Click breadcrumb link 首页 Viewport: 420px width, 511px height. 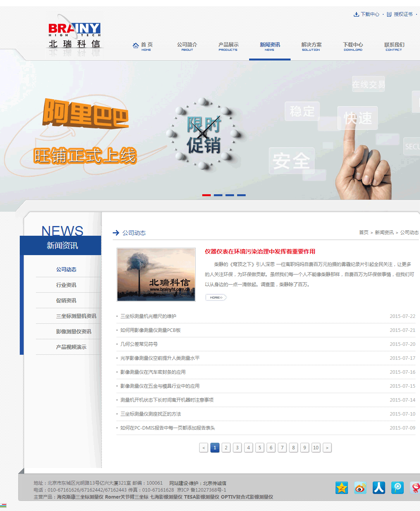click(x=364, y=233)
